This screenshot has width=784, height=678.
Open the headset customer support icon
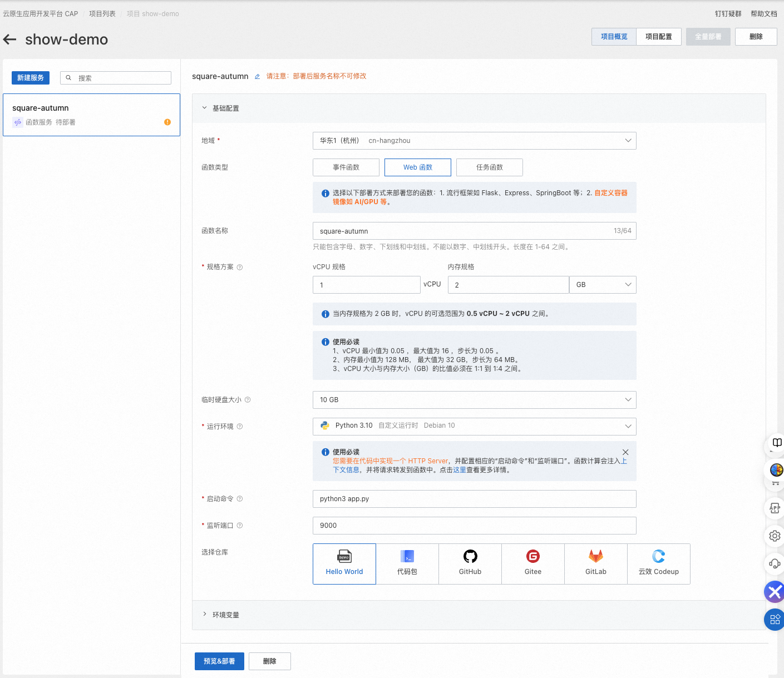click(x=775, y=563)
